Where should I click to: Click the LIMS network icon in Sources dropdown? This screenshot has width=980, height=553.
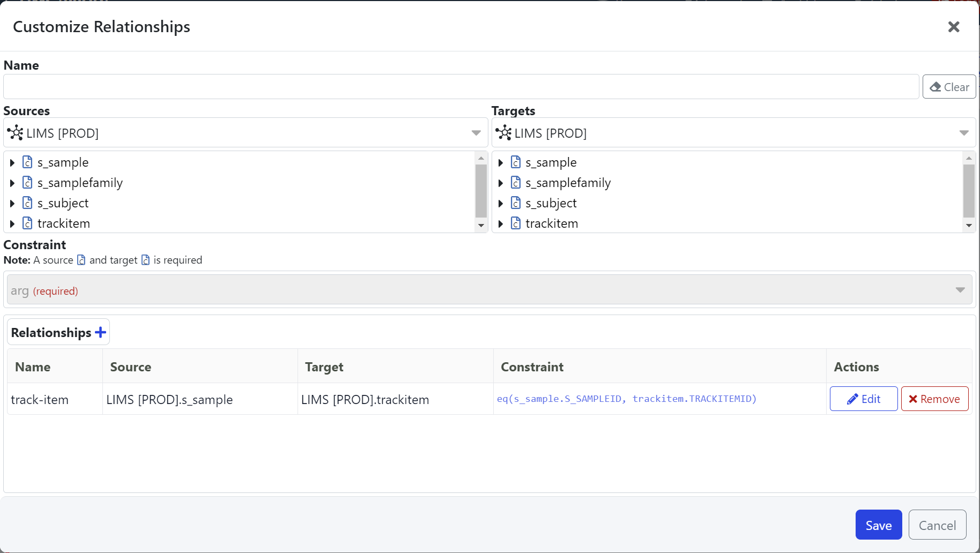coord(16,132)
